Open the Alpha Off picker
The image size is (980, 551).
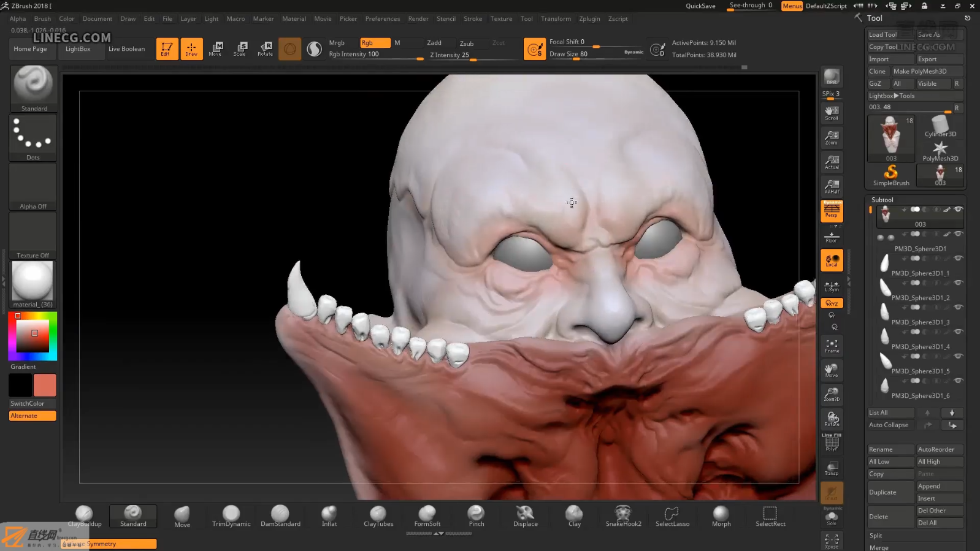tap(33, 187)
